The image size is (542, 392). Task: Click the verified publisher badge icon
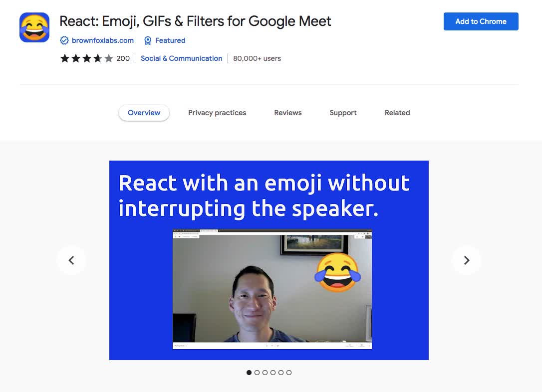64,40
